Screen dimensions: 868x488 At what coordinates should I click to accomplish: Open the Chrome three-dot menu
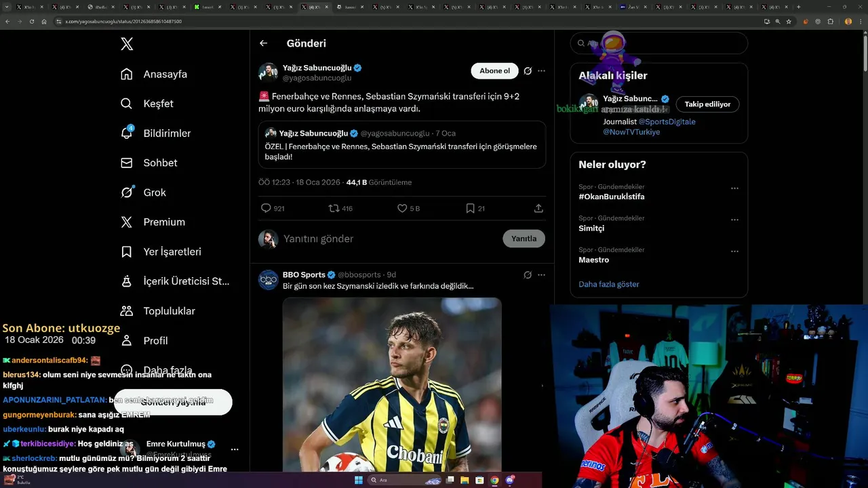(861, 21)
